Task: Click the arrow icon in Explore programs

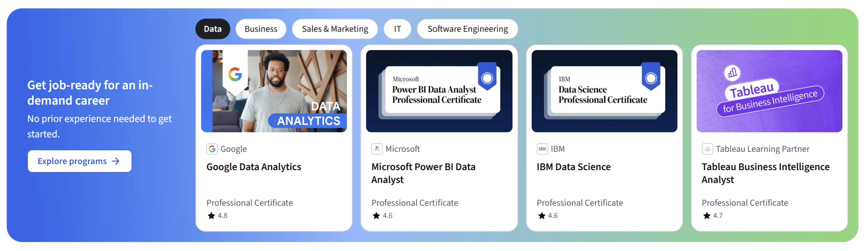Action: [x=116, y=161]
